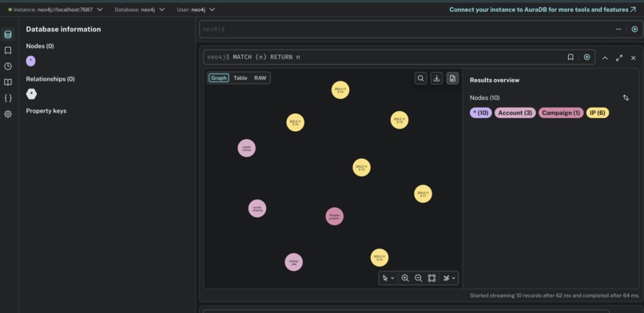644x313 pixels.
Task: Fit graph to screen
Action: click(431, 278)
